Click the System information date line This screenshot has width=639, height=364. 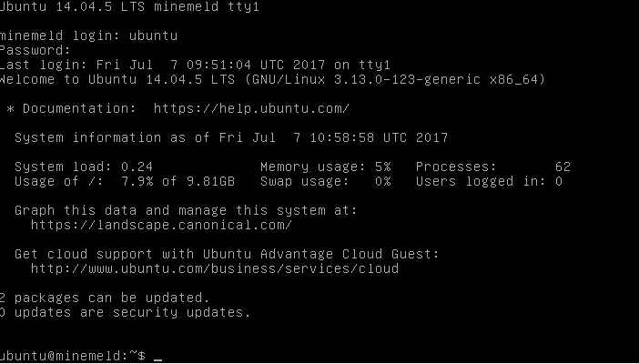tap(231, 137)
